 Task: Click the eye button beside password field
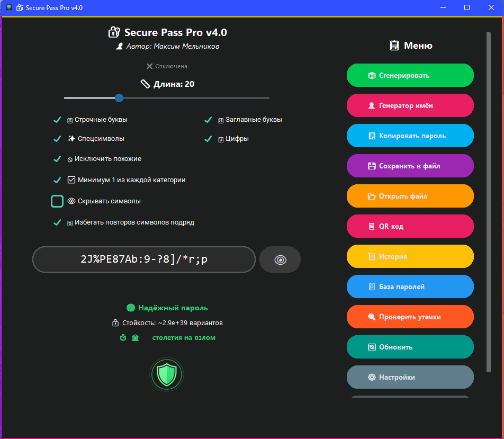pyautogui.click(x=280, y=259)
